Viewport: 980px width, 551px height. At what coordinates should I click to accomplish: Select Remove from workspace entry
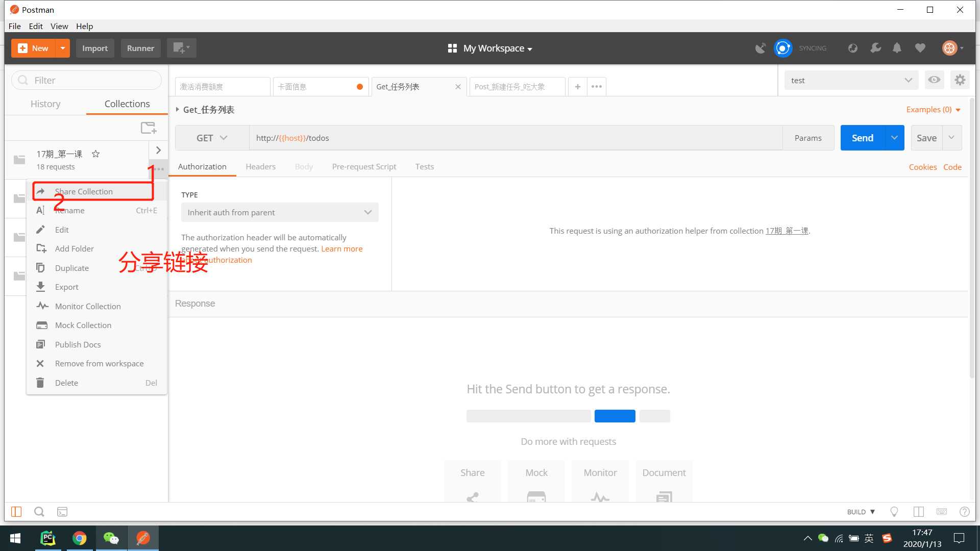tap(96, 363)
